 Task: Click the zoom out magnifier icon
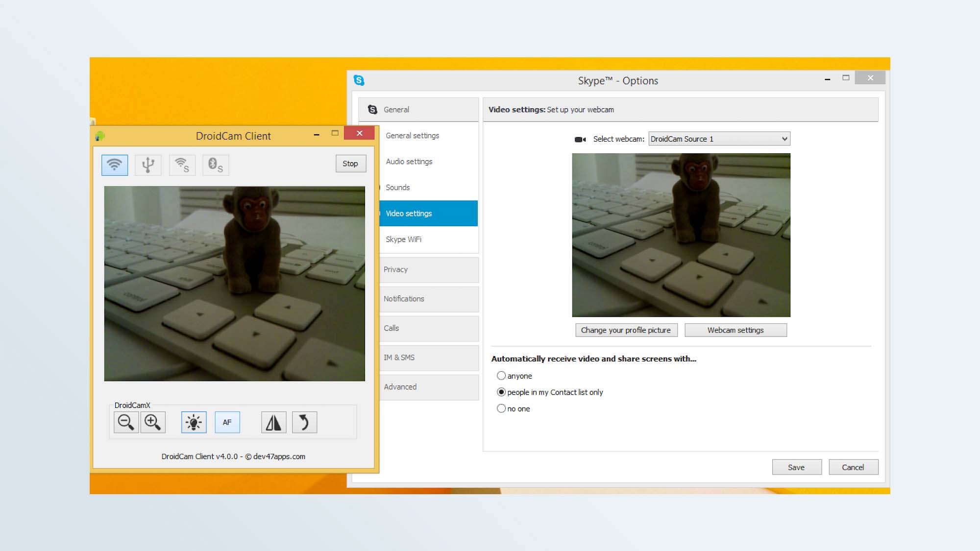pos(126,422)
